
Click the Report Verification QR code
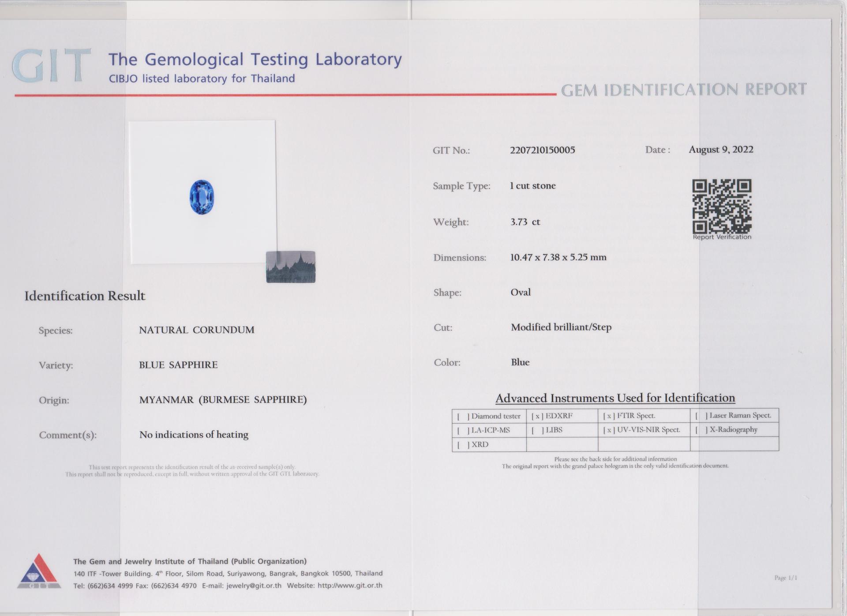tap(722, 206)
